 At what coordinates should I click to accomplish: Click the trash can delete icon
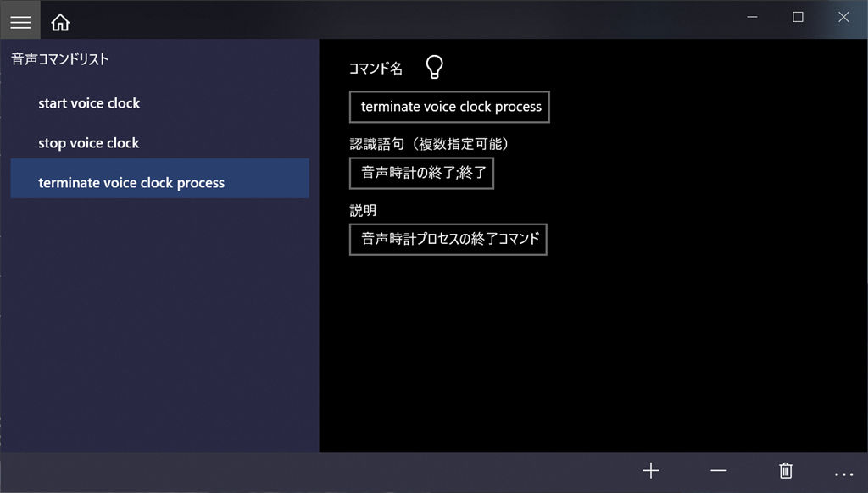tap(786, 471)
